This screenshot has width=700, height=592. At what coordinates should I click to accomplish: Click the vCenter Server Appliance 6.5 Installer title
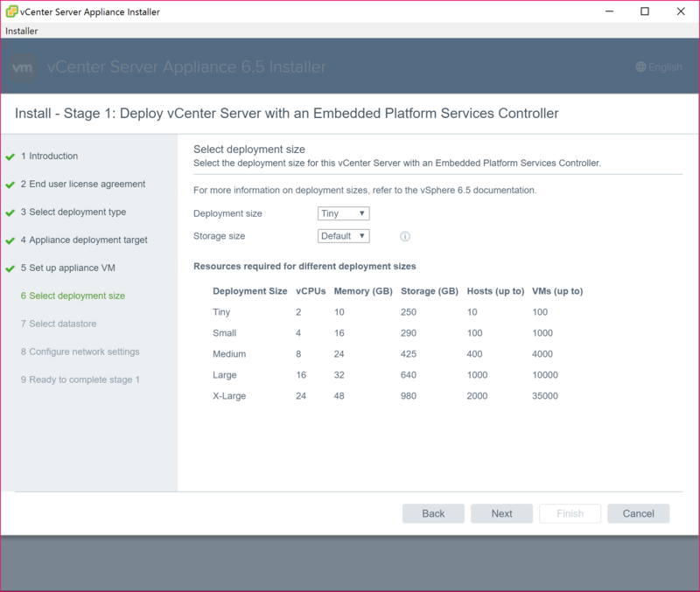(x=186, y=67)
